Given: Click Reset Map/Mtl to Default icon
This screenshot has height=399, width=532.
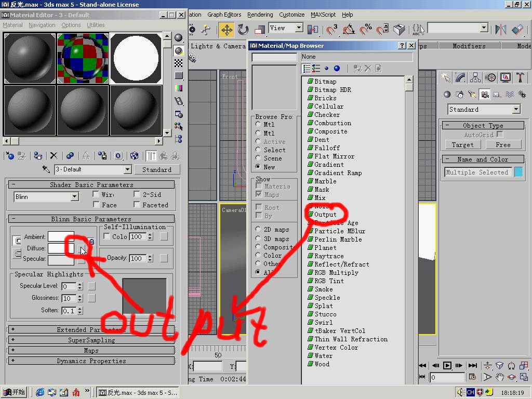Looking at the screenshot, I should (x=54, y=156).
